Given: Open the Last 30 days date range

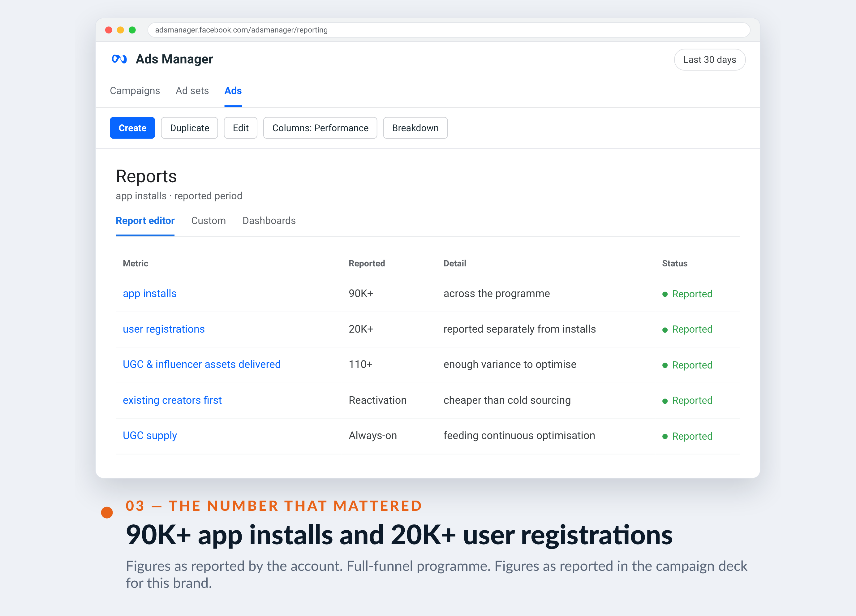Looking at the screenshot, I should (709, 60).
